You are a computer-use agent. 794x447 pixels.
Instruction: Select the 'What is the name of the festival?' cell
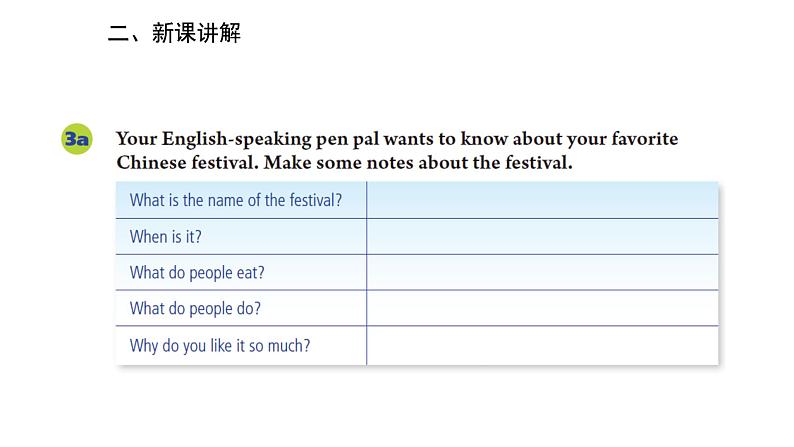tap(241, 200)
